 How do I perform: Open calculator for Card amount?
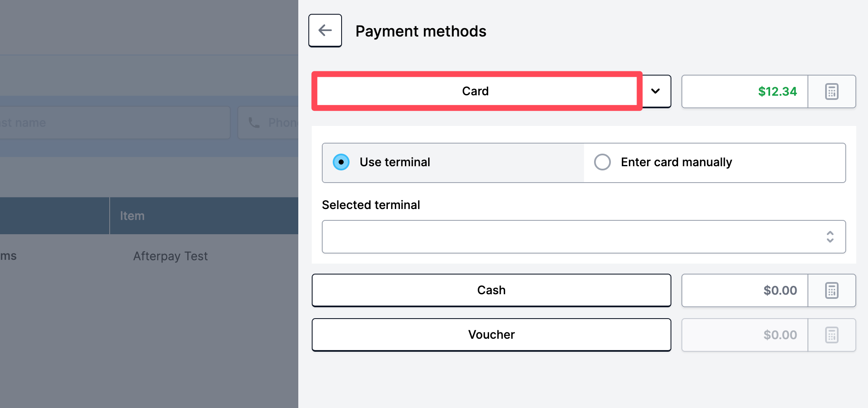831,92
